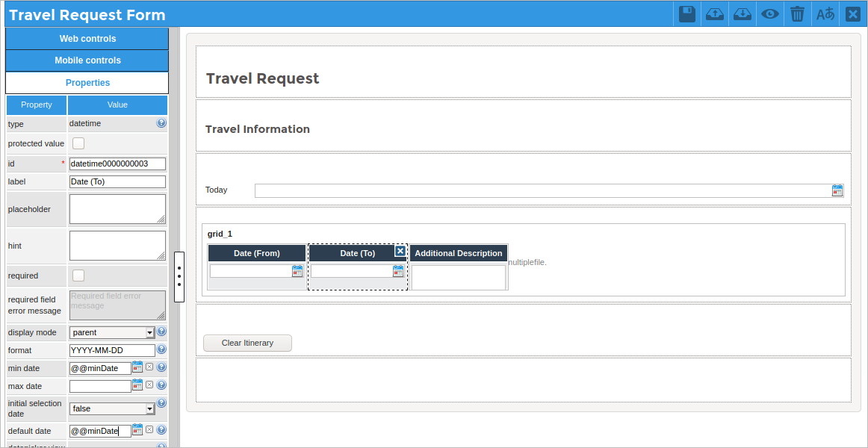Expand initial selection date dropdown
Image resolution: width=868 pixels, height=448 pixels.
coord(149,408)
